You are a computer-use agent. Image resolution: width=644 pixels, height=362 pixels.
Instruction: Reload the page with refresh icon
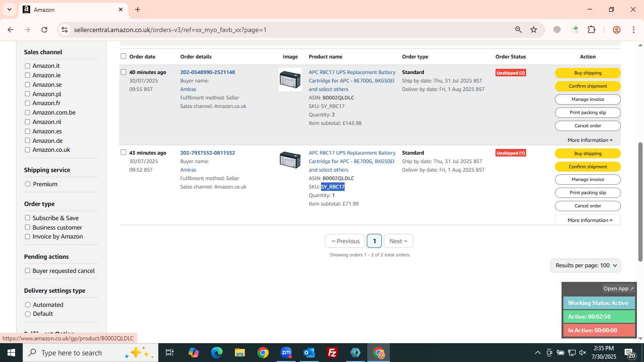pyautogui.click(x=44, y=30)
